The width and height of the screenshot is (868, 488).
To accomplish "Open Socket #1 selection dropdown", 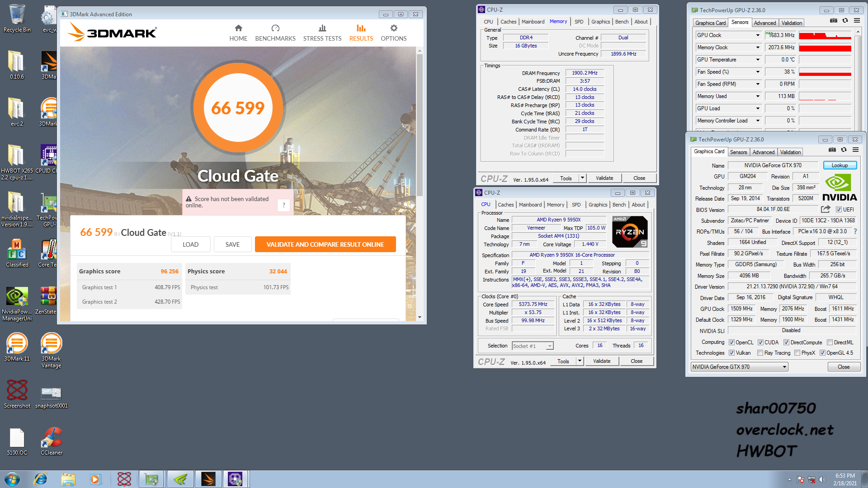I will tap(533, 346).
